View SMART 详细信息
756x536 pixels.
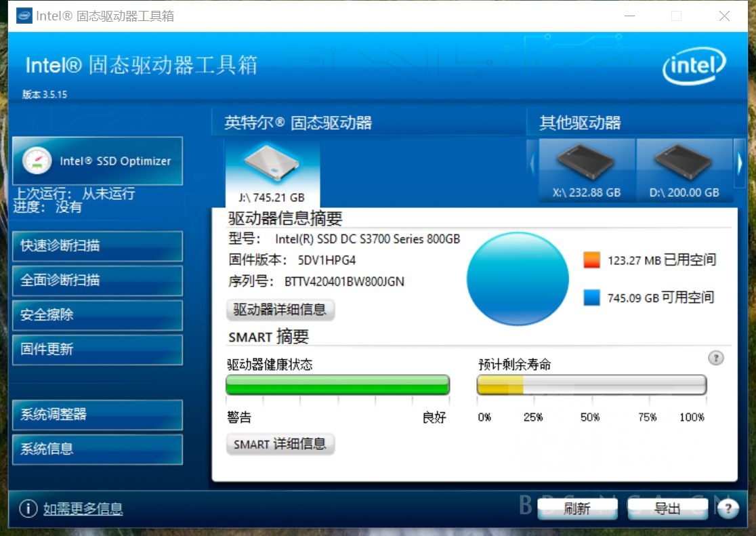(280, 445)
